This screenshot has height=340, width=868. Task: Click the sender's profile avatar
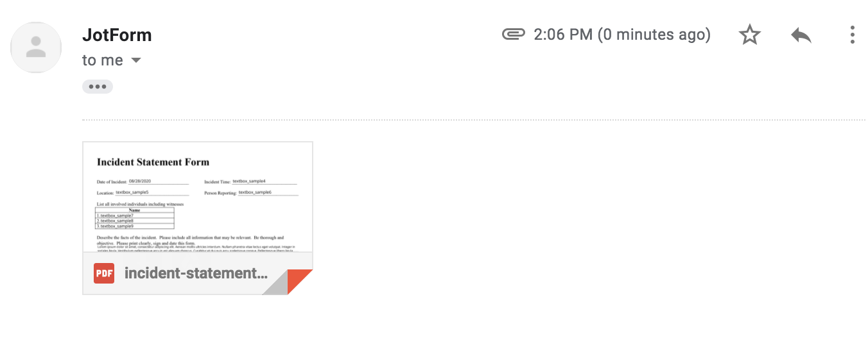tap(36, 47)
